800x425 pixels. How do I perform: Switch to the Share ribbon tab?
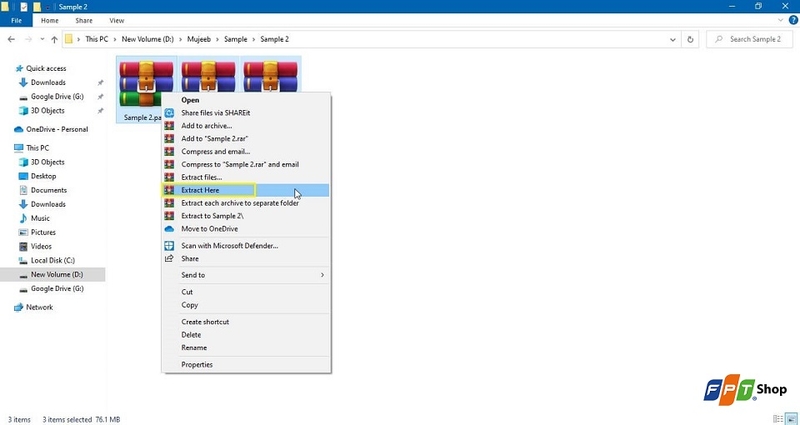(84, 20)
